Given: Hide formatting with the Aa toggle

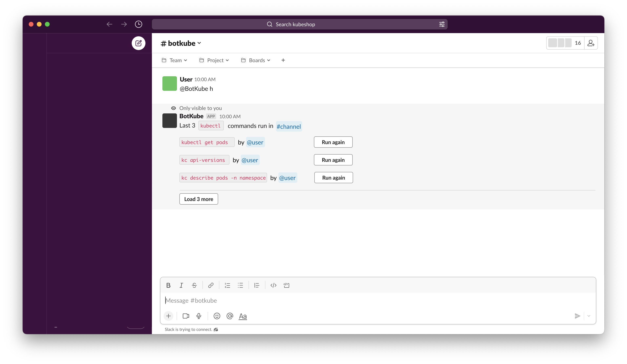Looking at the screenshot, I should point(243,316).
